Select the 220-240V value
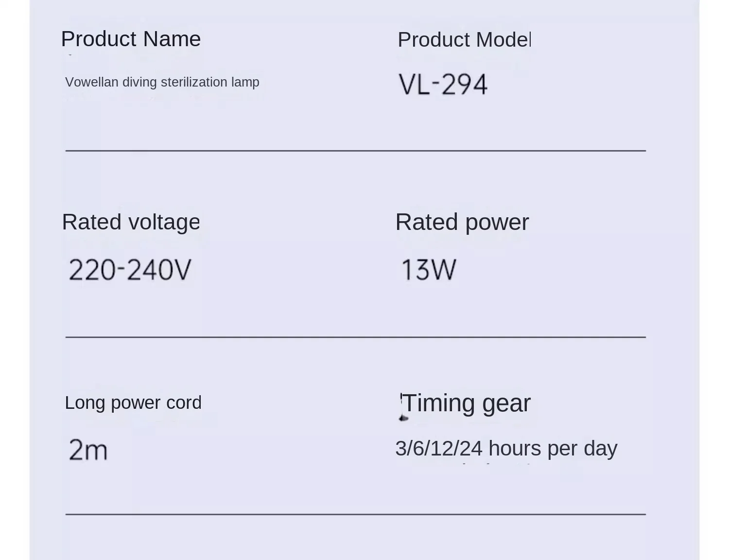Image resolution: width=729 pixels, height=560 pixels. tap(130, 270)
